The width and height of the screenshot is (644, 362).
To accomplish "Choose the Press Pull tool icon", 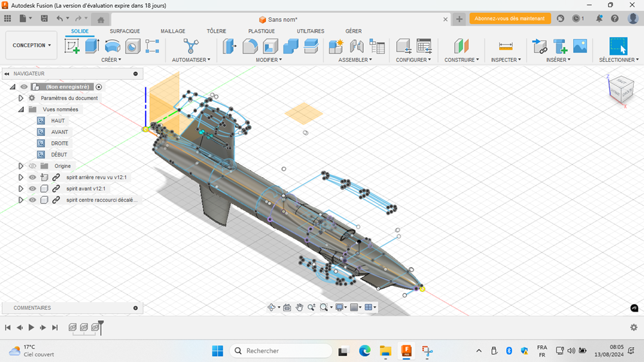I will 229,46.
